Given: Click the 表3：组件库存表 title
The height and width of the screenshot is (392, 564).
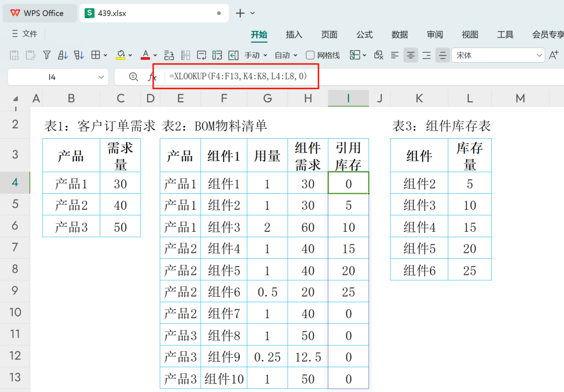Looking at the screenshot, I should point(441,126).
